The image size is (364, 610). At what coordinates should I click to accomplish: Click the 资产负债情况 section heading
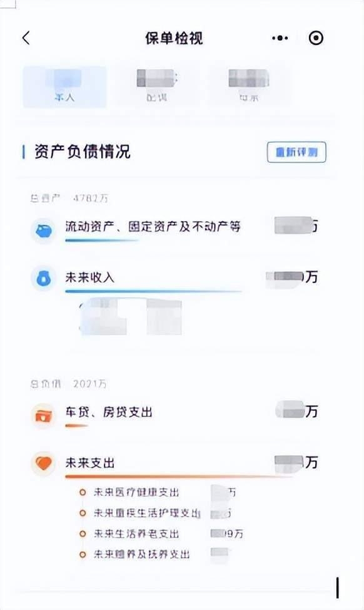(82, 152)
